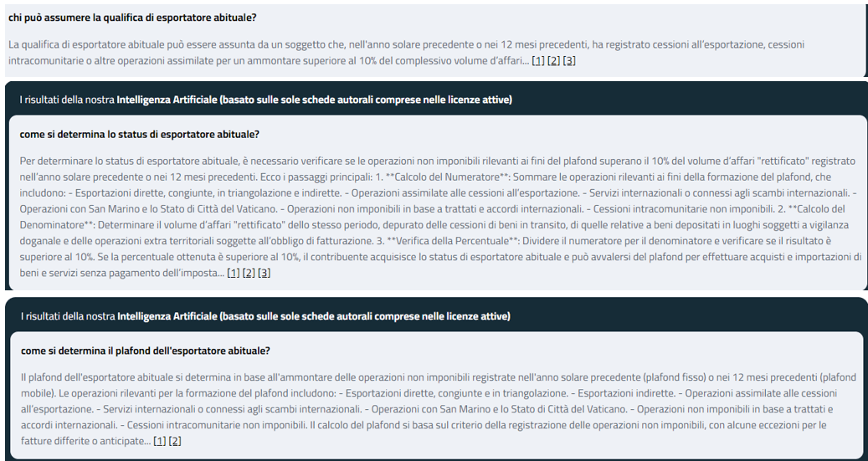
Task: Follow source link [2] in the plafond answer
Action: click(x=174, y=441)
